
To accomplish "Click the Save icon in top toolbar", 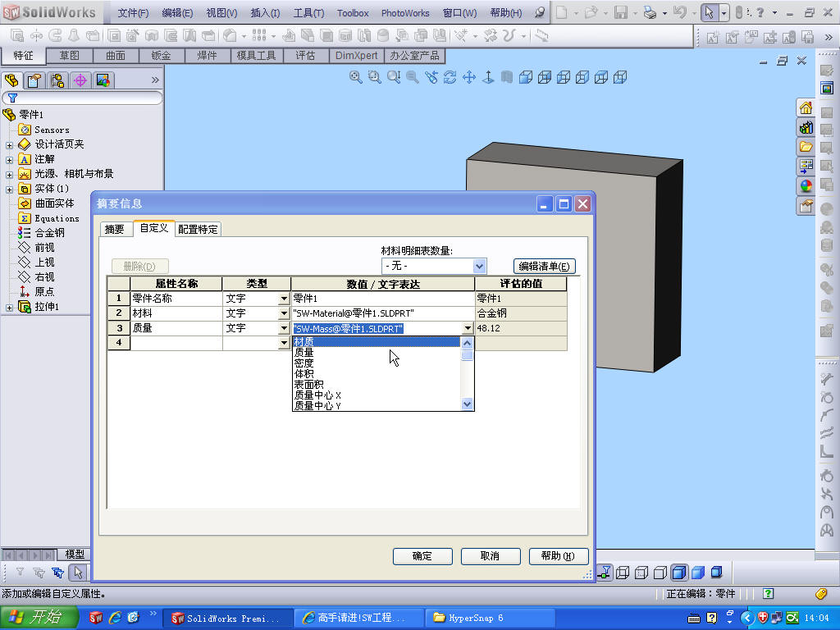I will point(621,12).
